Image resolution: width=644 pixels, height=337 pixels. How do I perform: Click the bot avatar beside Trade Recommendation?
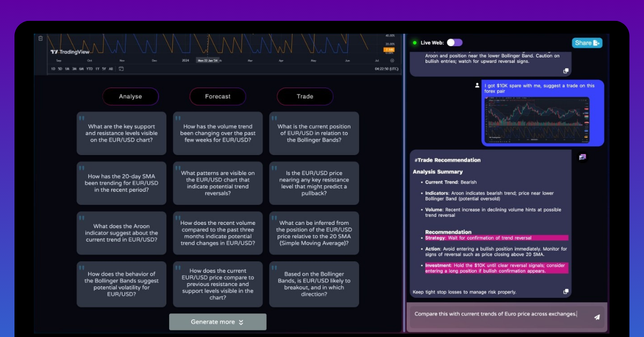[582, 157]
